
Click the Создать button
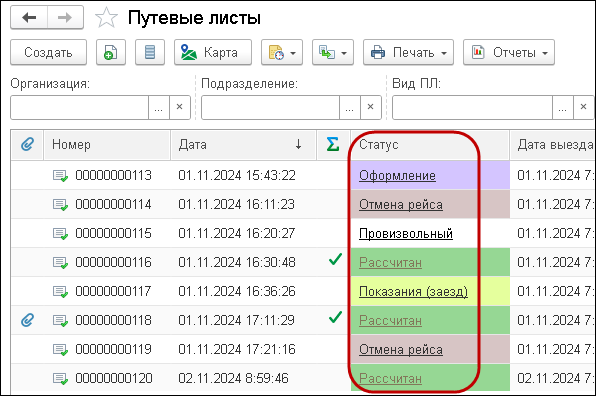tap(48, 52)
